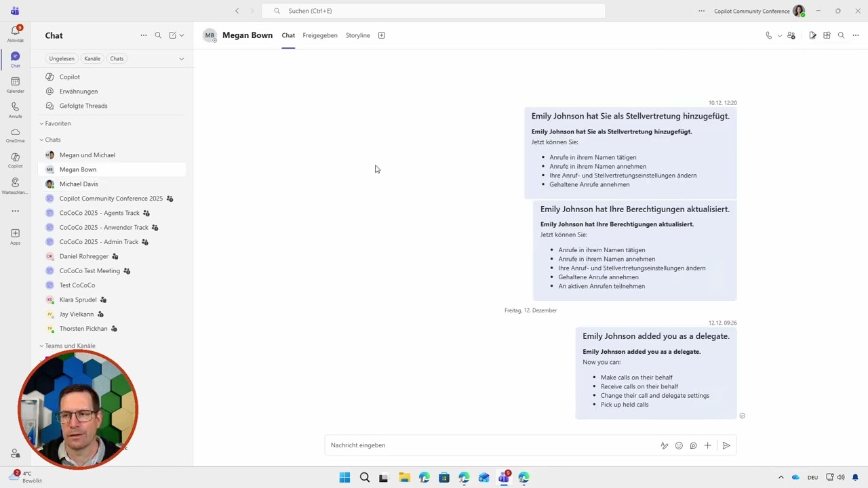Send the message with send arrow

point(726,445)
